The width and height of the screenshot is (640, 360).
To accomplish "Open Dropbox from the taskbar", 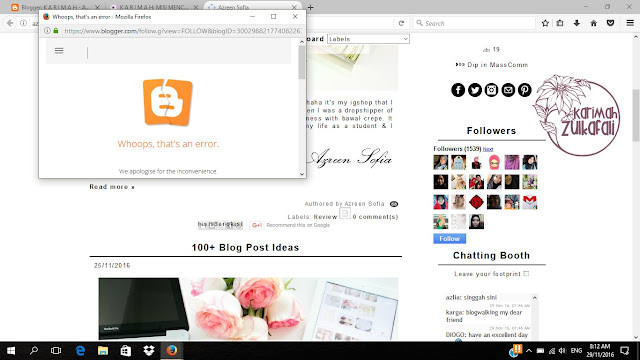I will 149,351.
